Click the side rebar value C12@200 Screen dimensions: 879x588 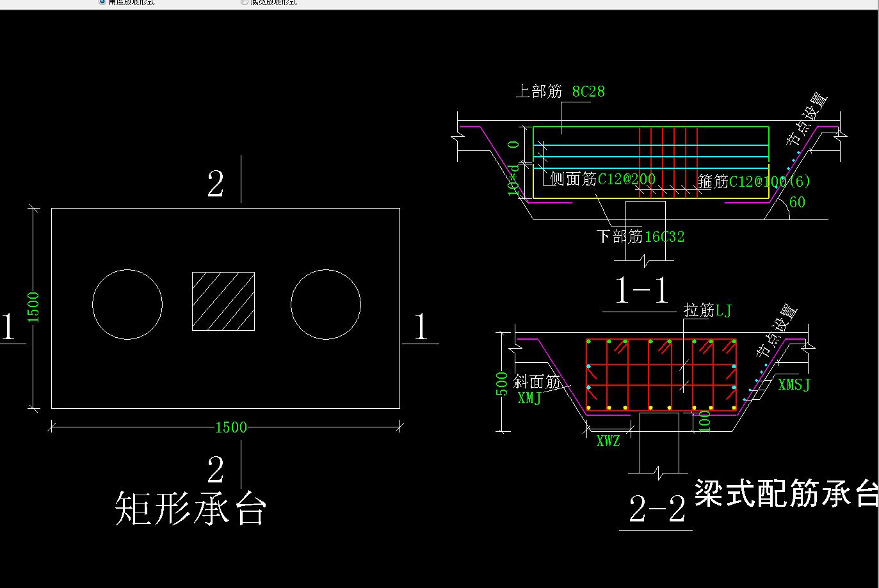click(627, 179)
